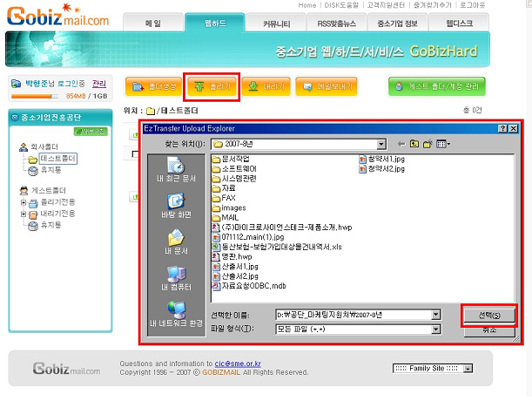Switch to the 메일 tab
Screen dimensions: 532x401
coord(153,24)
